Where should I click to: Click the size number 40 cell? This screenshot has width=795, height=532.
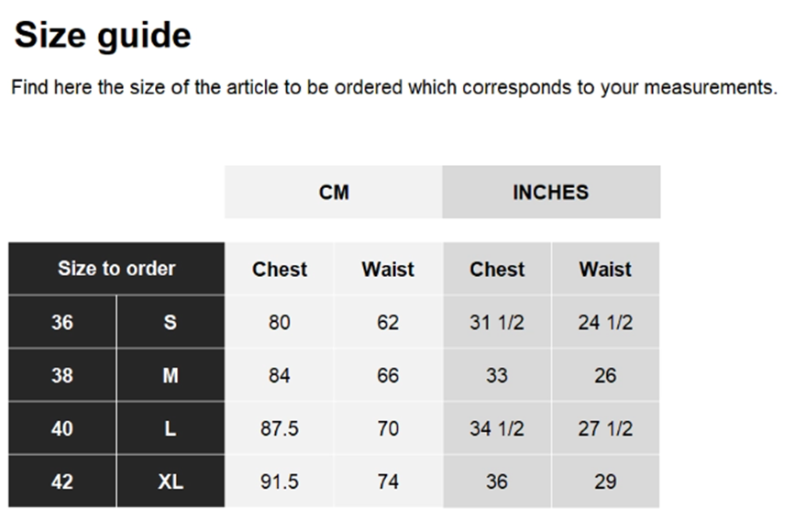(x=62, y=428)
